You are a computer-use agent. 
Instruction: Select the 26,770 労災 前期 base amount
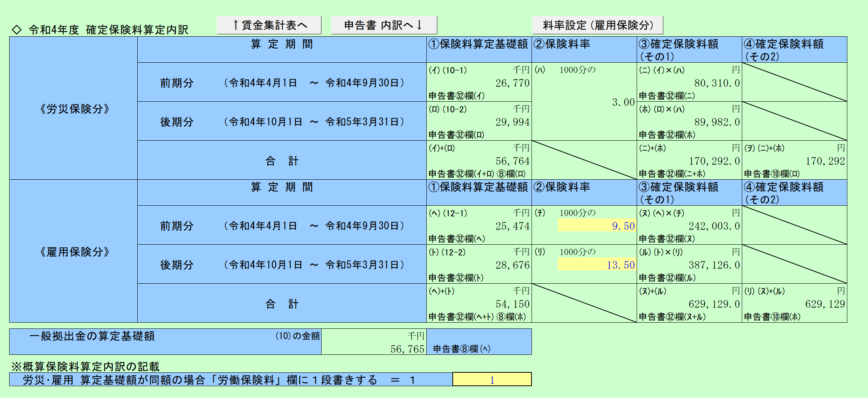point(512,83)
